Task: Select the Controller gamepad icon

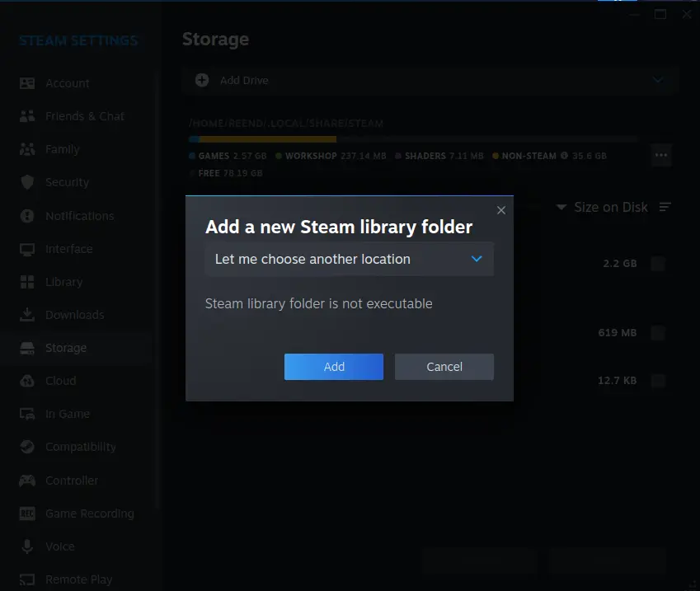Action: coord(27,481)
